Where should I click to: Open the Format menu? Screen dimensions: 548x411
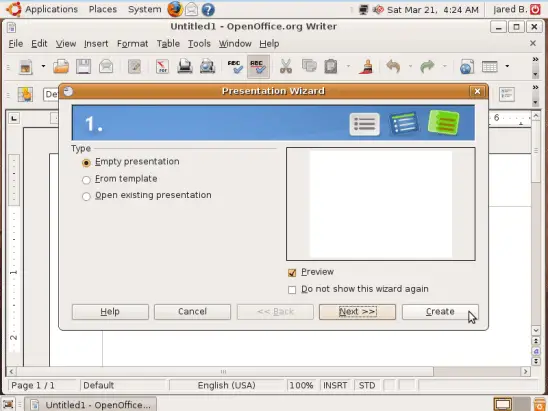click(132, 44)
